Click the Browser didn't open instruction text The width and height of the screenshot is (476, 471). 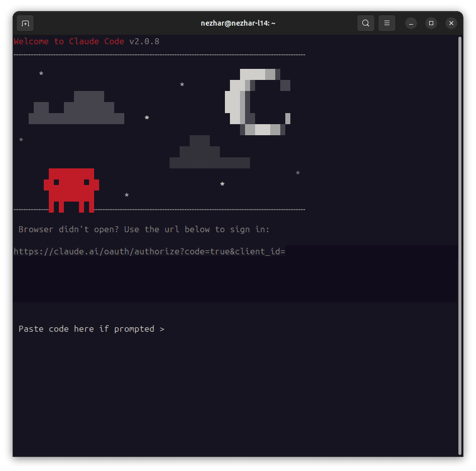pyautogui.click(x=144, y=229)
